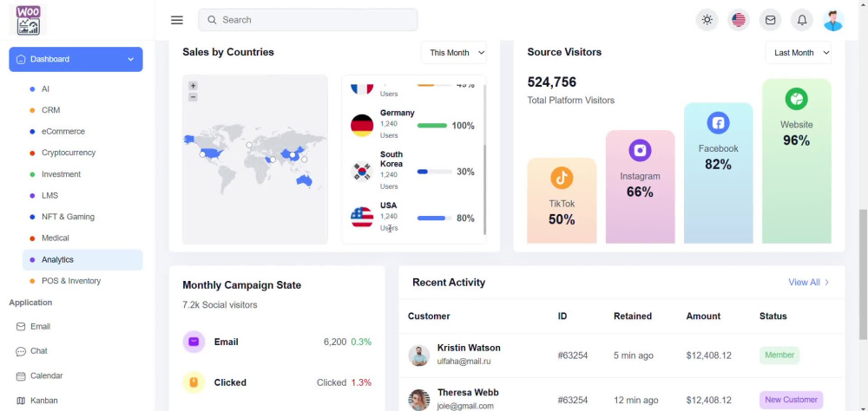Click inside the Search field
The height and width of the screenshot is (411, 868).
(x=308, y=20)
